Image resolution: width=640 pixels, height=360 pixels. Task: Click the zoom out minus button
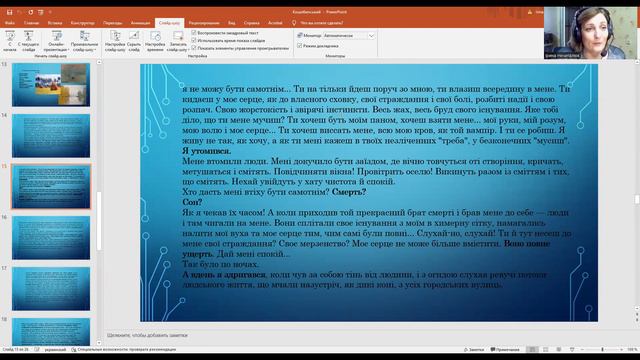click(x=582, y=349)
